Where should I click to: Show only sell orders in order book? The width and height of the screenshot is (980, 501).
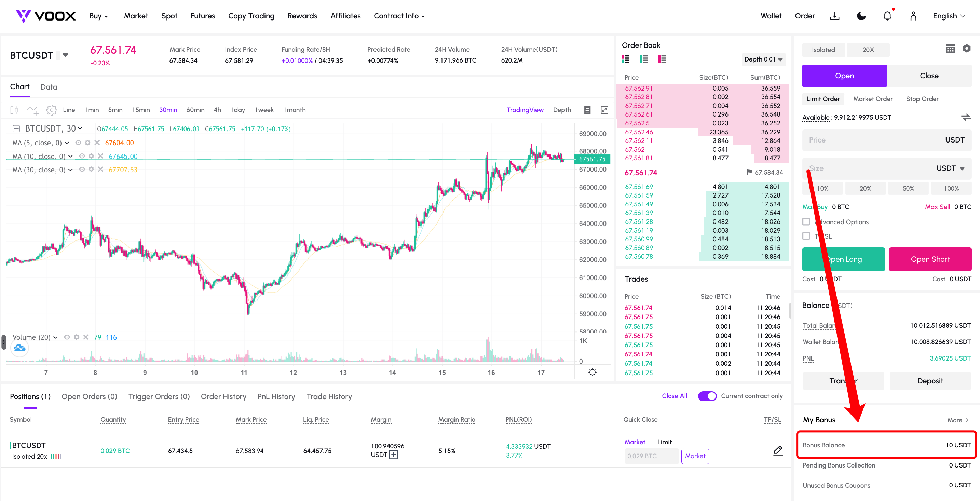point(662,59)
